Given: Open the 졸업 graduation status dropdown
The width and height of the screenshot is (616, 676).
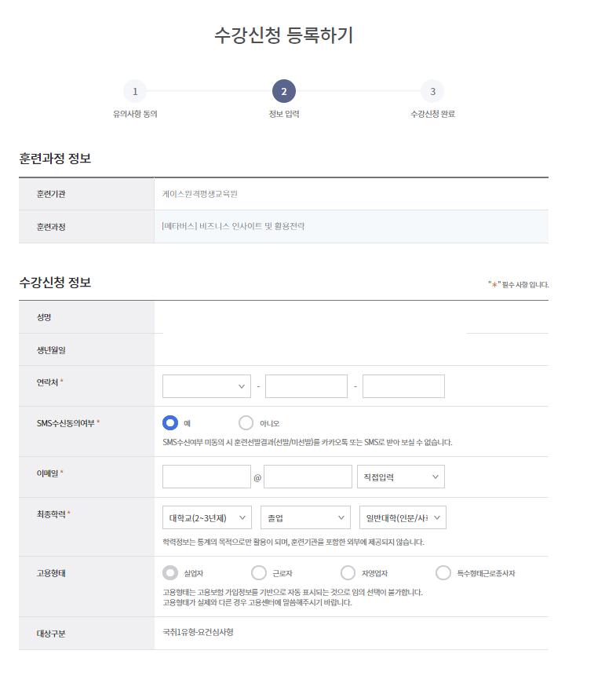Looking at the screenshot, I should (305, 517).
